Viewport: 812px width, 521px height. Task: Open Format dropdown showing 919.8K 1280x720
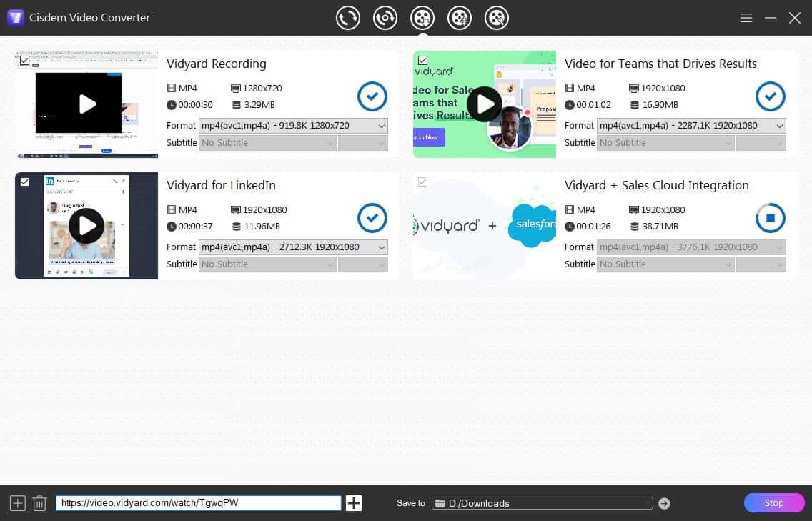point(293,126)
